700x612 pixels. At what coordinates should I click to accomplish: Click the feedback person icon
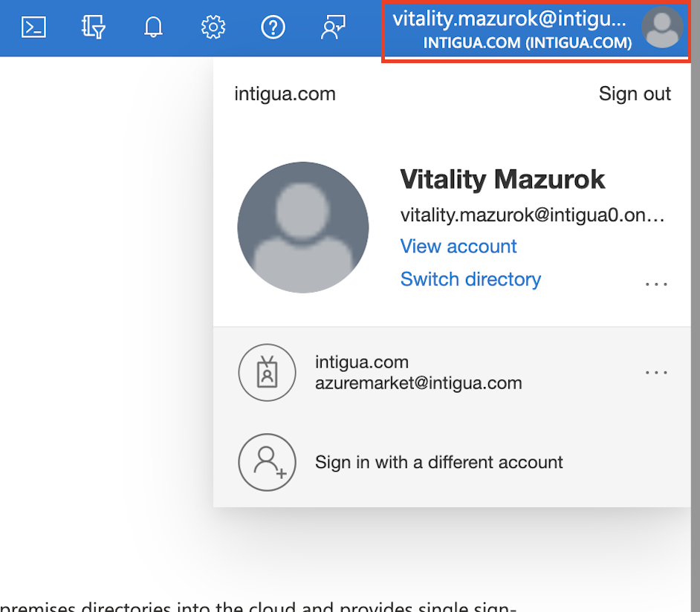click(x=332, y=27)
